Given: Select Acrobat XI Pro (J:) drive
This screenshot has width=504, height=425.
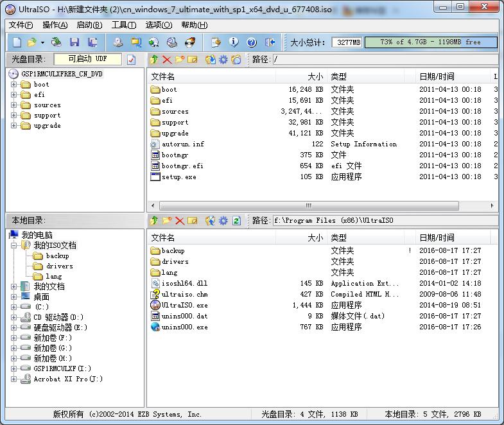Looking at the screenshot, I should coord(68,379).
